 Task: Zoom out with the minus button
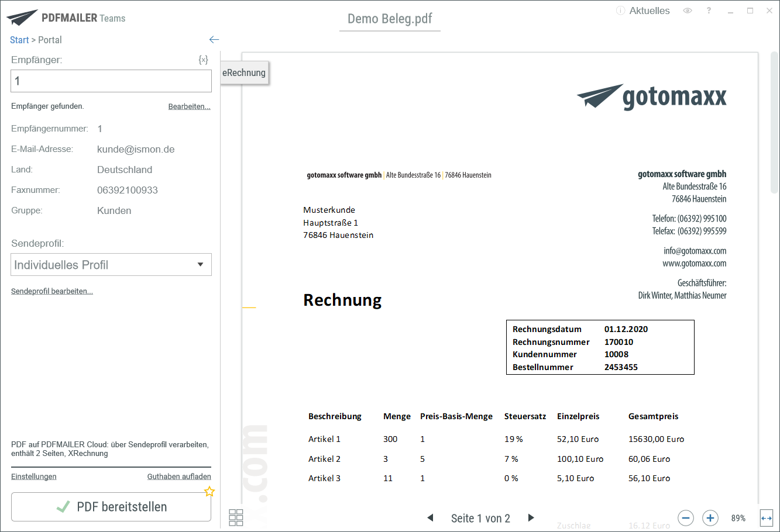point(686,518)
